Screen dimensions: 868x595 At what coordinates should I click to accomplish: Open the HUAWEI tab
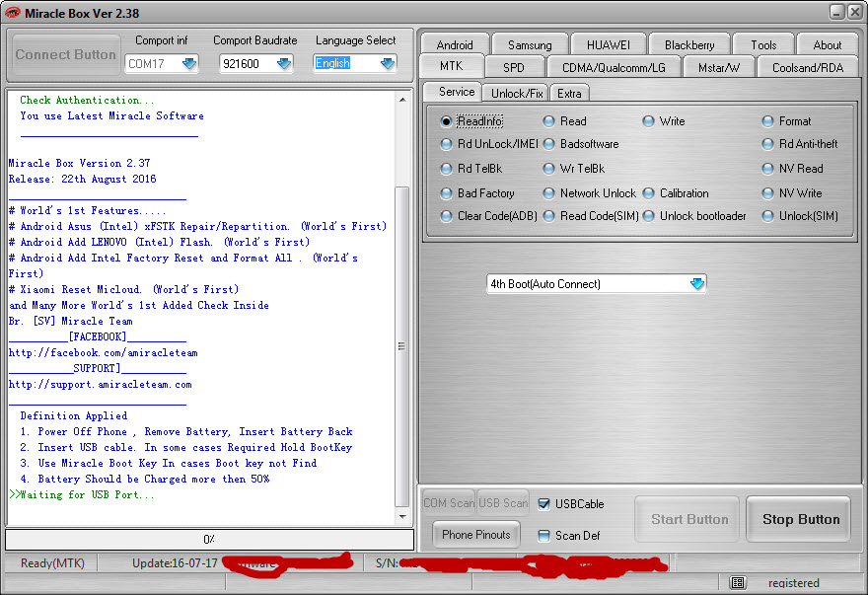click(x=609, y=44)
